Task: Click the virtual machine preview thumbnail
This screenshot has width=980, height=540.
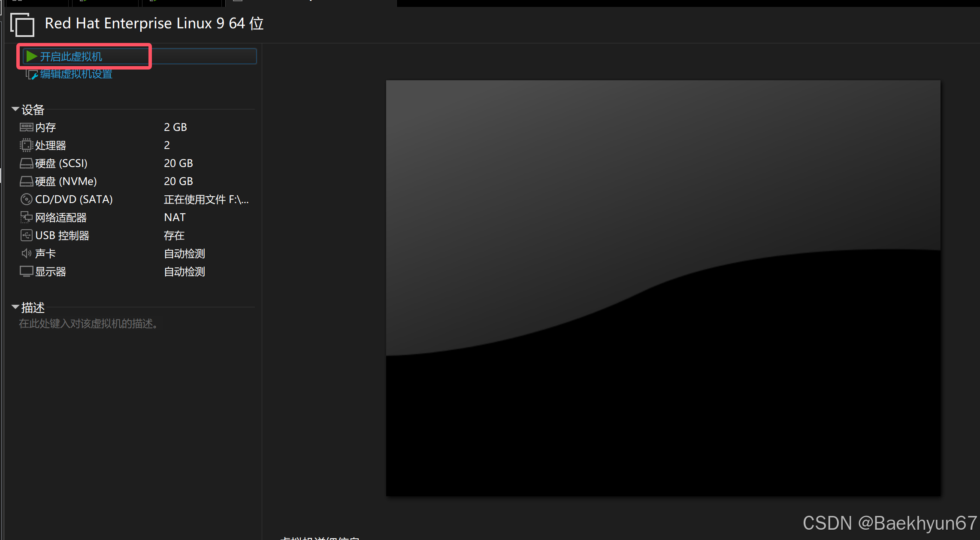Action: pyautogui.click(x=663, y=288)
